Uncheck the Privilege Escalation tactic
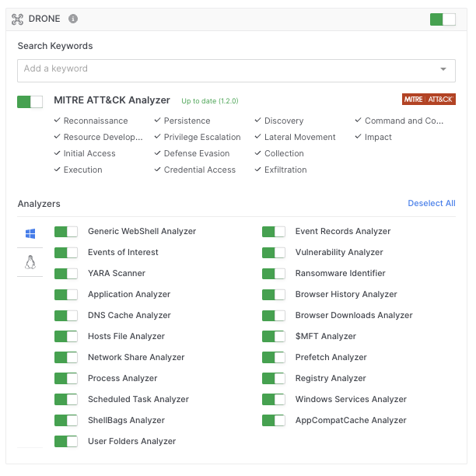Image resolution: width=476 pixels, height=476 pixels. tap(158, 138)
